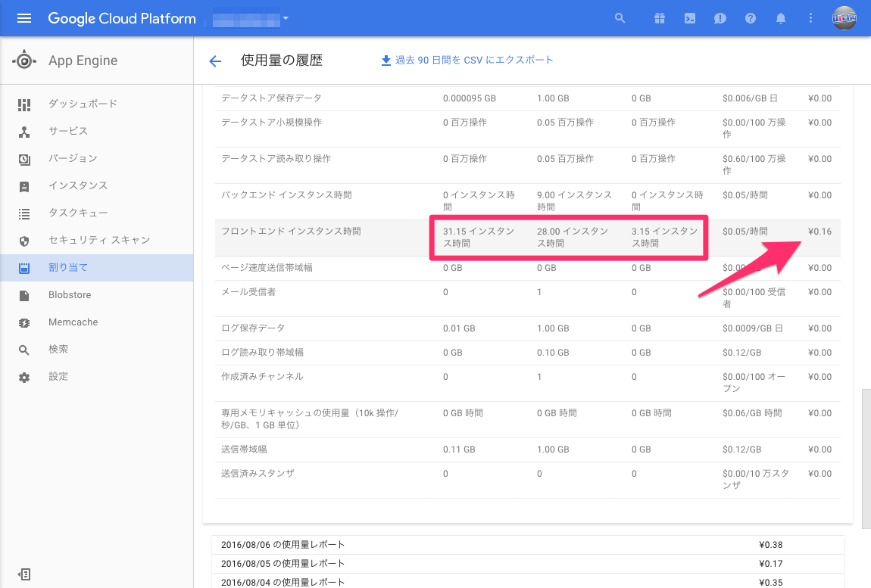
Task: Open the gift free trial icon
Action: tap(660, 18)
